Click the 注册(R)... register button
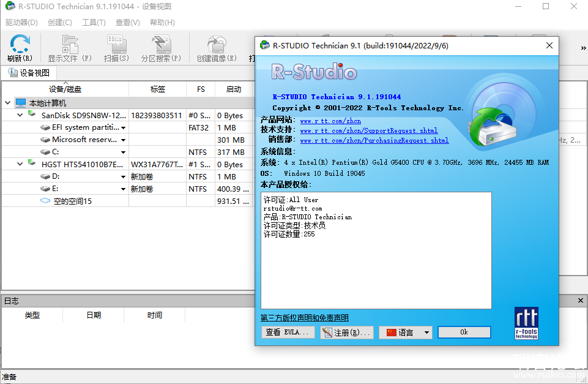588x384 pixels. (347, 332)
